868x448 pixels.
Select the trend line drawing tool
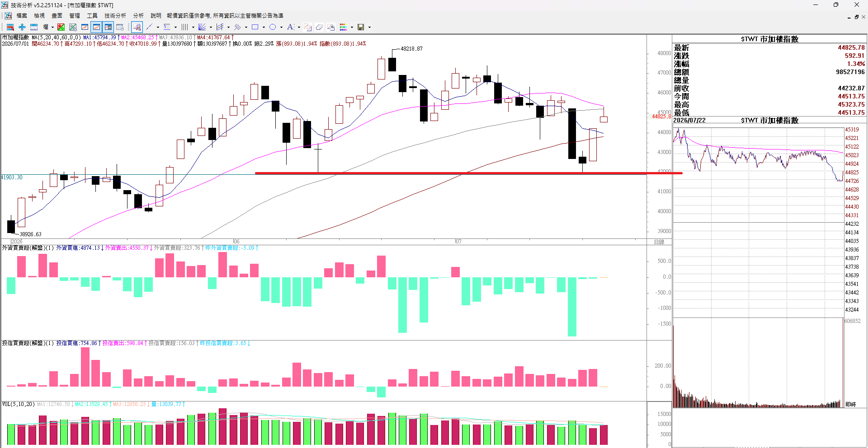149,27
